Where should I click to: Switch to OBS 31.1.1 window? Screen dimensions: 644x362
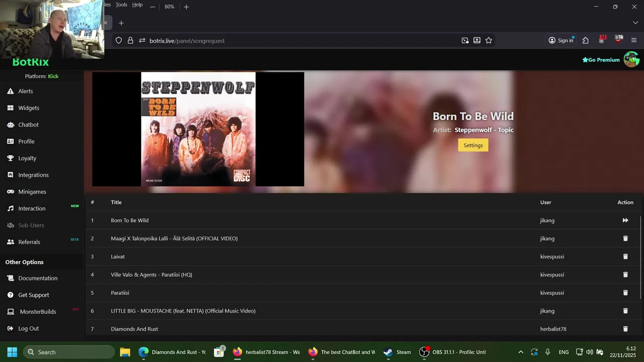point(453,352)
